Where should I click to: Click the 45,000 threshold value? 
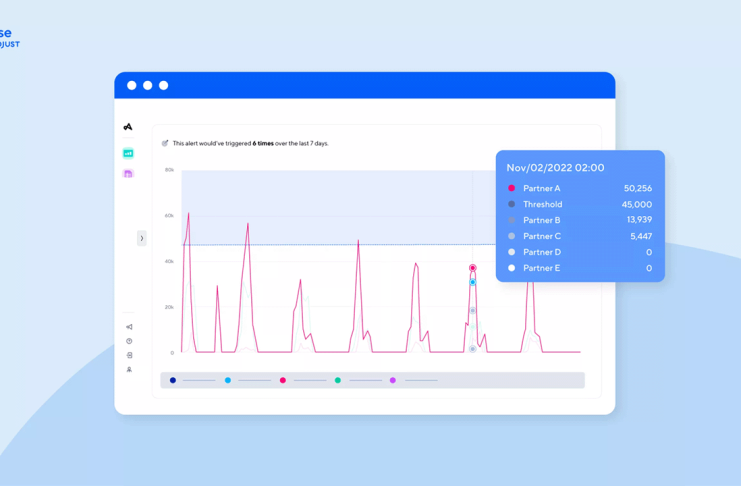pyautogui.click(x=637, y=204)
